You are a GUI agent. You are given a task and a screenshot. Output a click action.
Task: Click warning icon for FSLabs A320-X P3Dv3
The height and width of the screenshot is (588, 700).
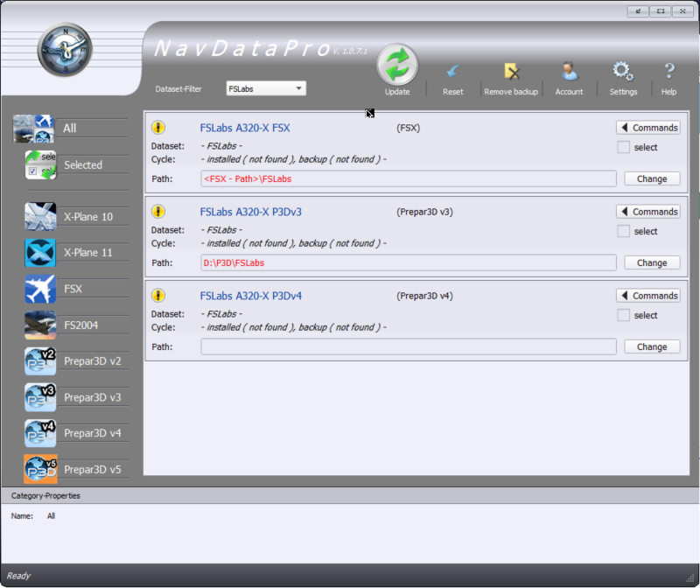click(158, 212)
